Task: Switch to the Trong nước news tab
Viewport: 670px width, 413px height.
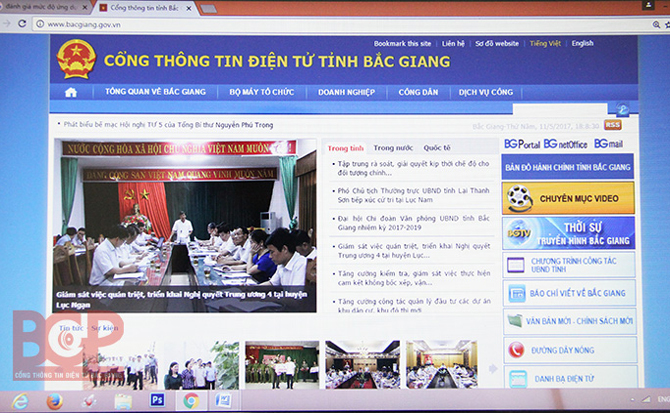Action: pyautogui.click(x=393, y=148)
